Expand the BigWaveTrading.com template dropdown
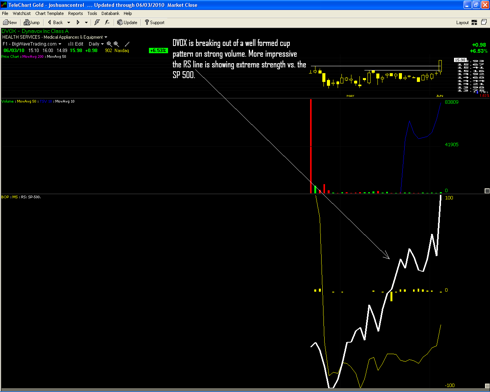 pos(60,44)
